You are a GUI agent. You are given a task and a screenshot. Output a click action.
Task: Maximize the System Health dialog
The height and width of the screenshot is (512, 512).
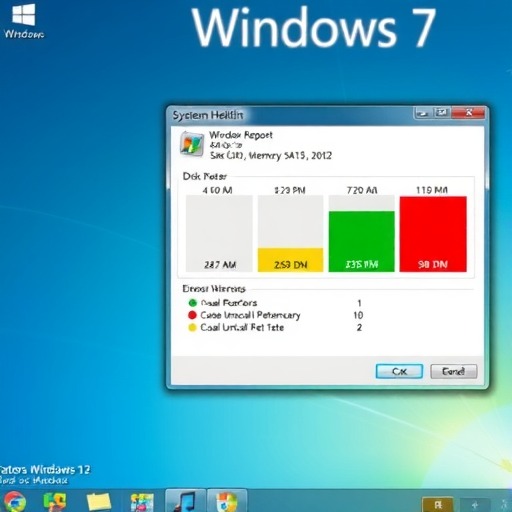pyautogui.click(x=442, y=113)
